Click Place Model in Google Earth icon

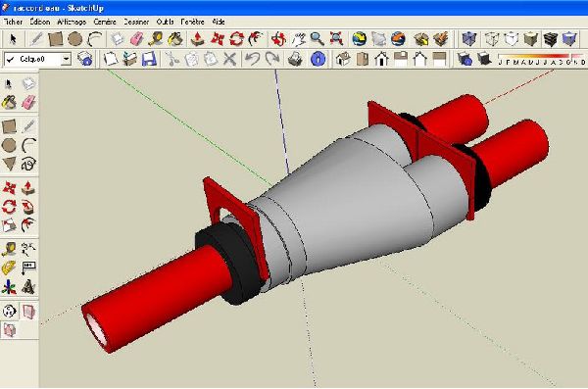(398, 39)
